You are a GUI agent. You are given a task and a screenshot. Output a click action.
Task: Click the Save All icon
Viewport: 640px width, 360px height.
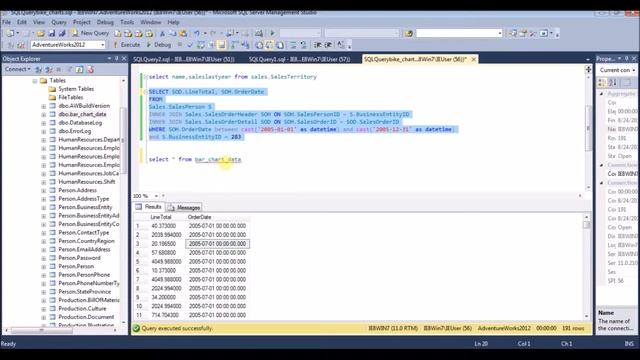62,33
